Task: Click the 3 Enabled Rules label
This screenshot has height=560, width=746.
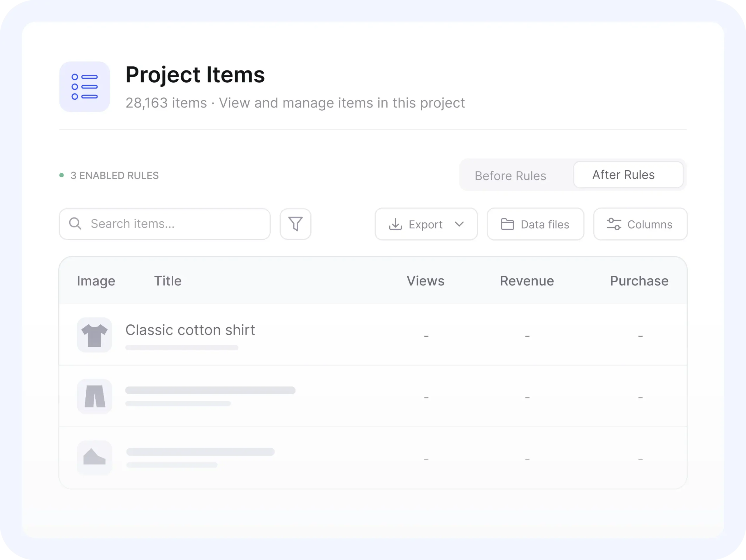Action: 114,176
